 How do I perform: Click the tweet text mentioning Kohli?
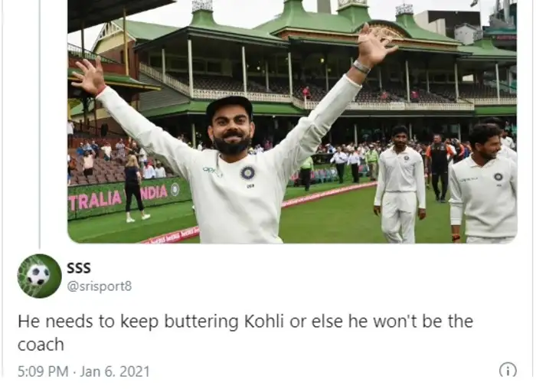tap(245, 332)
